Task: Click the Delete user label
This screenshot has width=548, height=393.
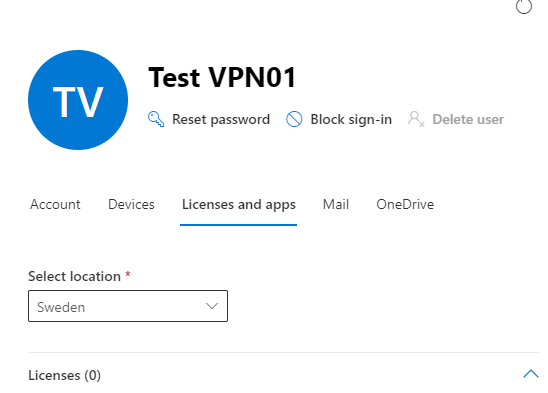Action: point(468,120)
